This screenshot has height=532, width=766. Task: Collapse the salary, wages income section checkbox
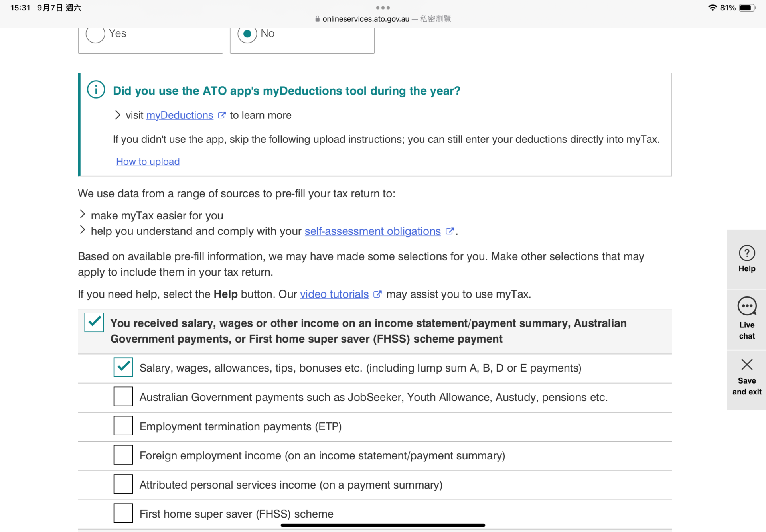[94, 322]
